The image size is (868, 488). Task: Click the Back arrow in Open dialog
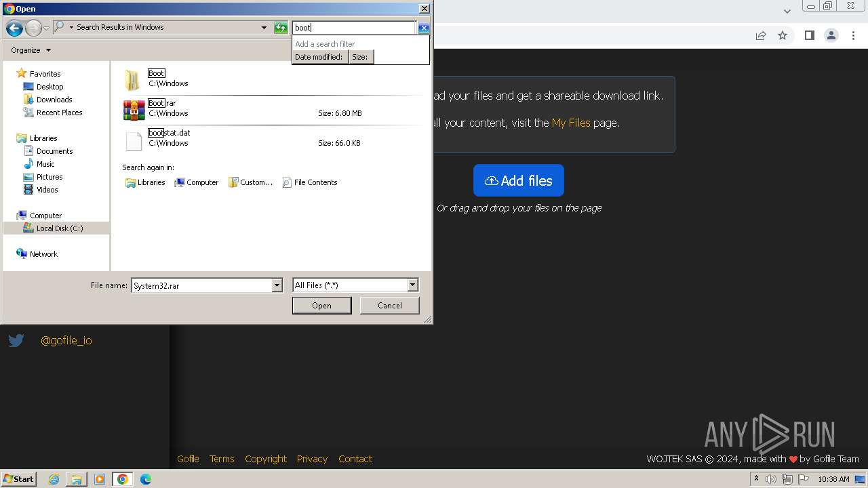[14, 28]
